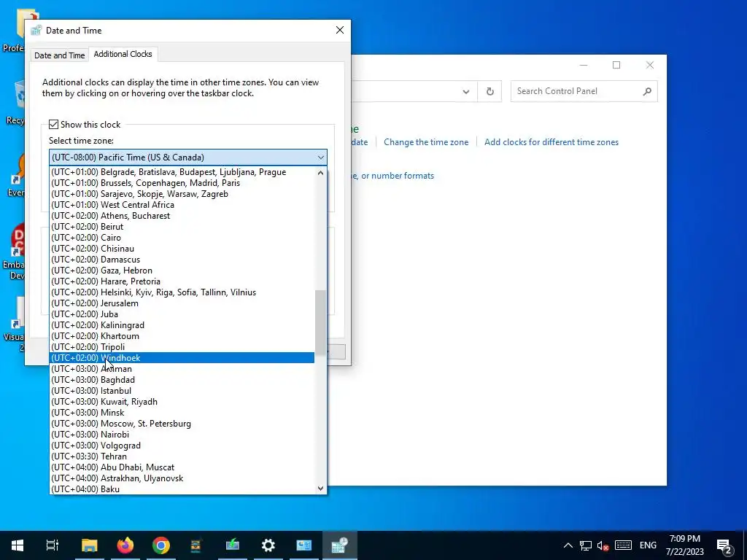
Task: Select the Tripoli time zone
Action: click(x=182, y=347)
